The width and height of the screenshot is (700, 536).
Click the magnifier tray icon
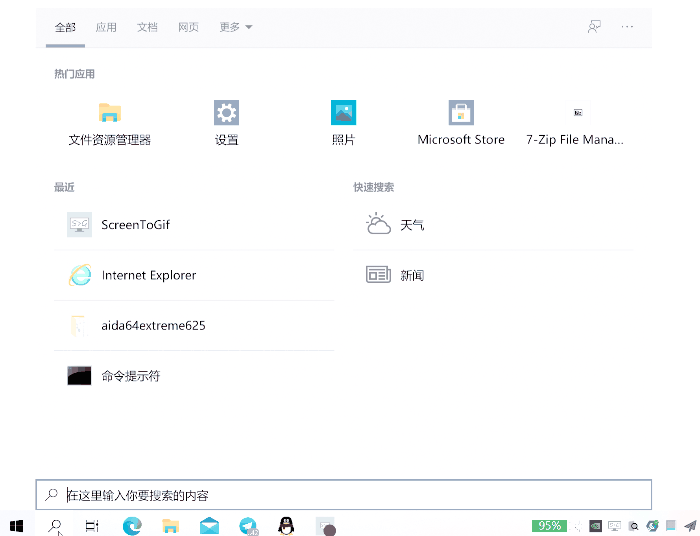[633, 526]
